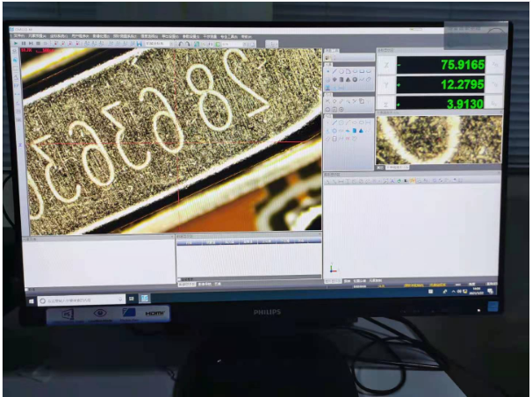Select the circle measurement tool

342,71
